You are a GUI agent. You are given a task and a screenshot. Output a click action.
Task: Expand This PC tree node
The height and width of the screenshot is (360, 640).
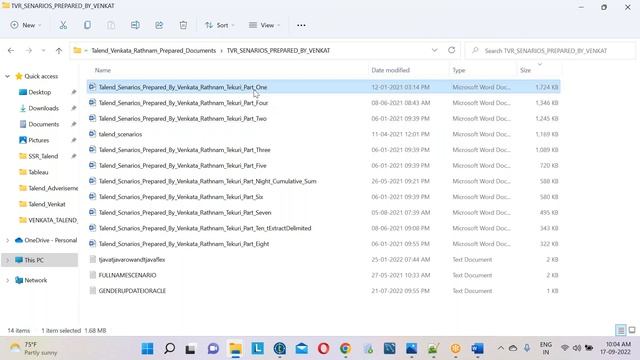7,260
